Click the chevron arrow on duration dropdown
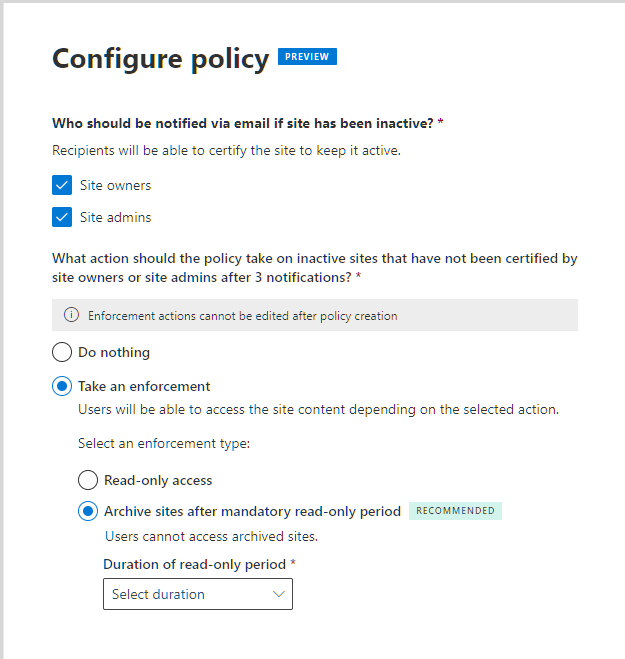Image resolution: width=625 pixels, height=659 pixels. (278, 594)
